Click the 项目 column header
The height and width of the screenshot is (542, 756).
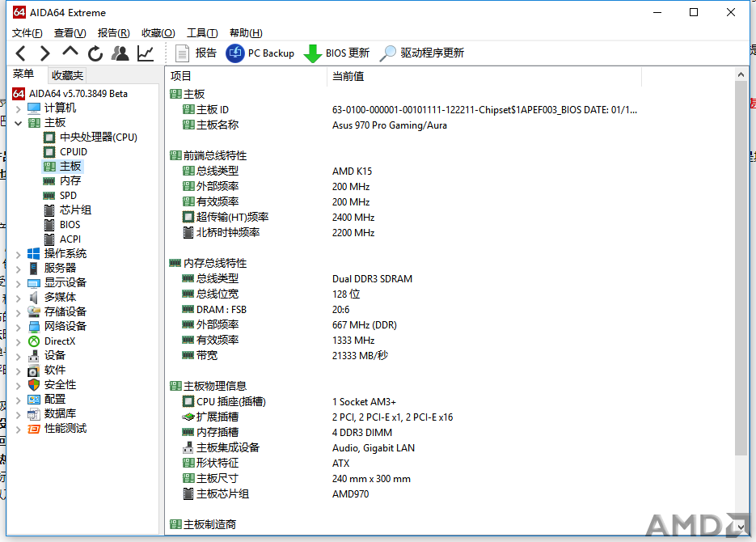[246, 76]
